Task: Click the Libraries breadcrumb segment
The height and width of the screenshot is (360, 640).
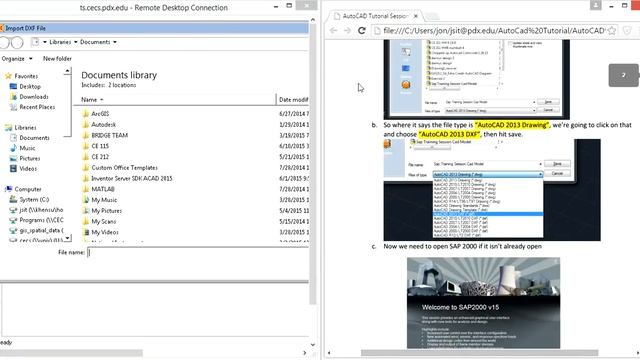Action: click(x=60, y=42)
